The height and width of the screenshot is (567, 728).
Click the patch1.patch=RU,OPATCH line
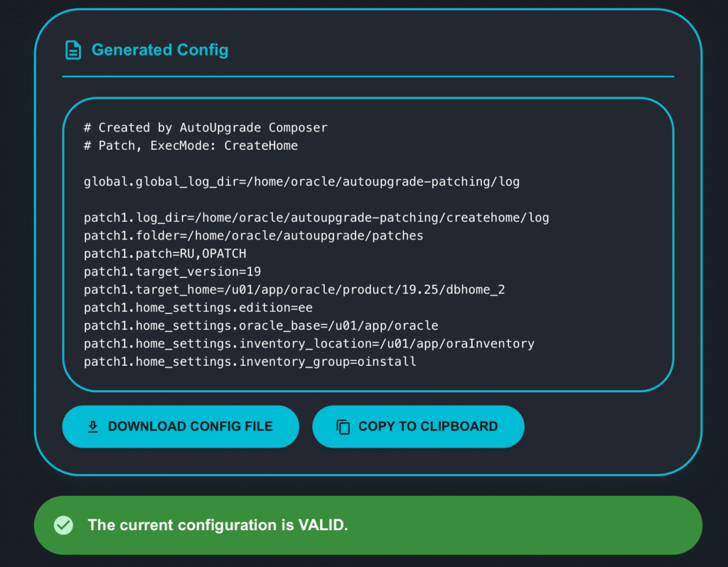point(165,254)
